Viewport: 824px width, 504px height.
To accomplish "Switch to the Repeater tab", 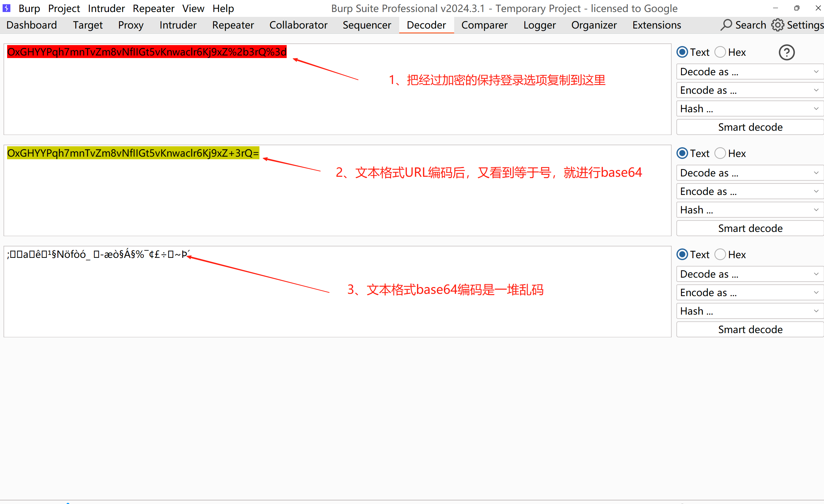I will 233,25.
